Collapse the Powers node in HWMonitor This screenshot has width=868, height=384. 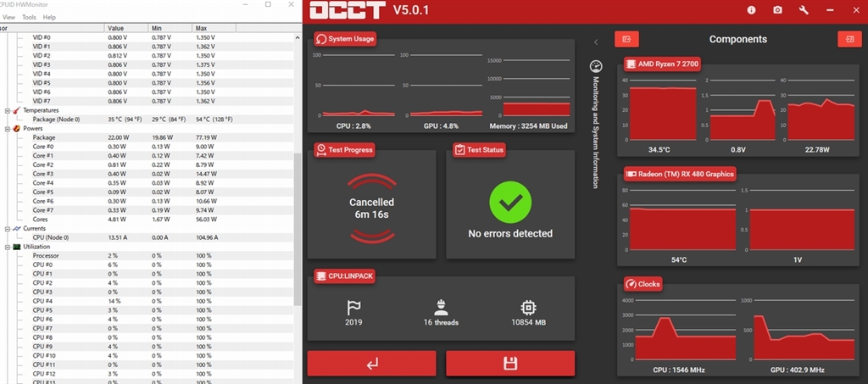pyautogui.click(x=7, y=128)
